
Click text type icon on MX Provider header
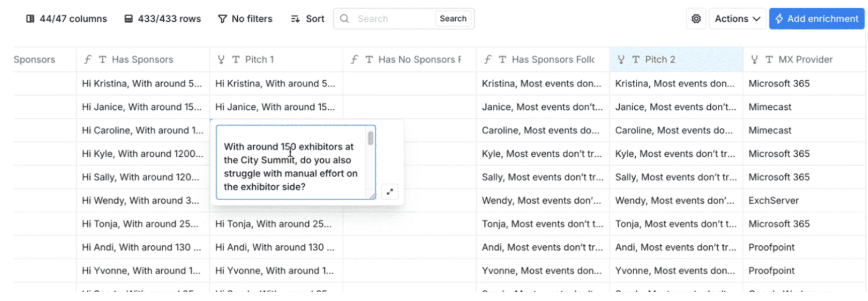[769, 59]
